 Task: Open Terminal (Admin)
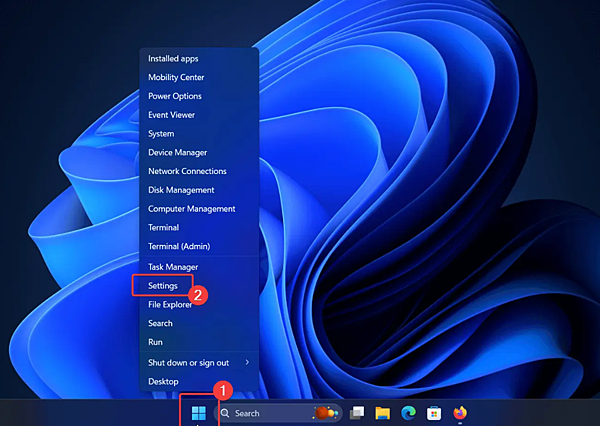click(x=199, y=246)
